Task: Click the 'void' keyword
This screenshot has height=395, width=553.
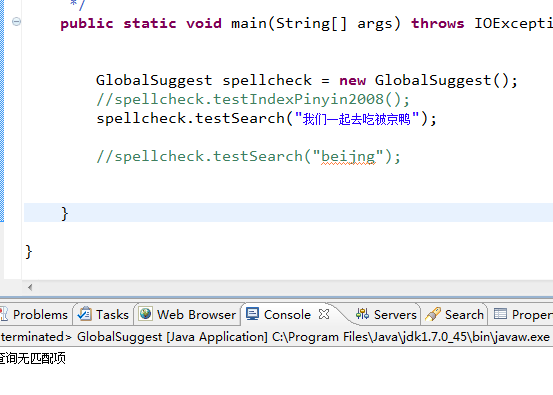Action: tap(204, 23)
